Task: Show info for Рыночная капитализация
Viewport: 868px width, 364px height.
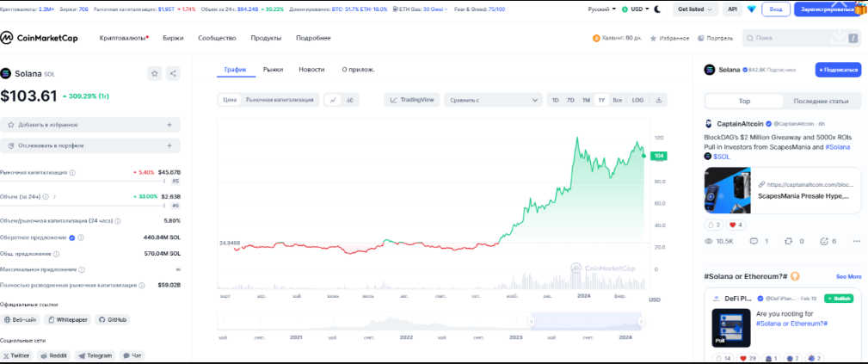Action: (x=72, y=173)
